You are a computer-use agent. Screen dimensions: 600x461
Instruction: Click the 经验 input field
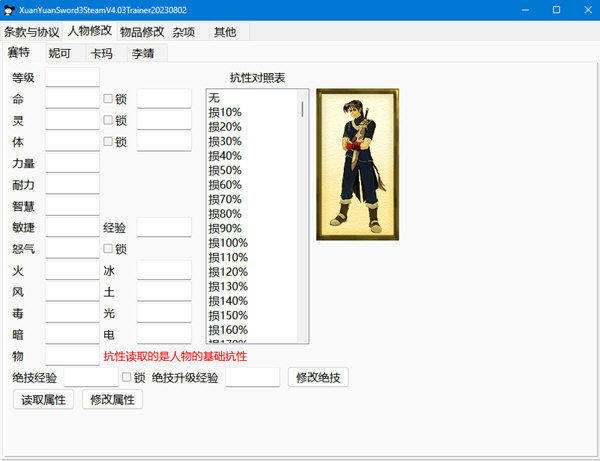[x=164, y=227]
